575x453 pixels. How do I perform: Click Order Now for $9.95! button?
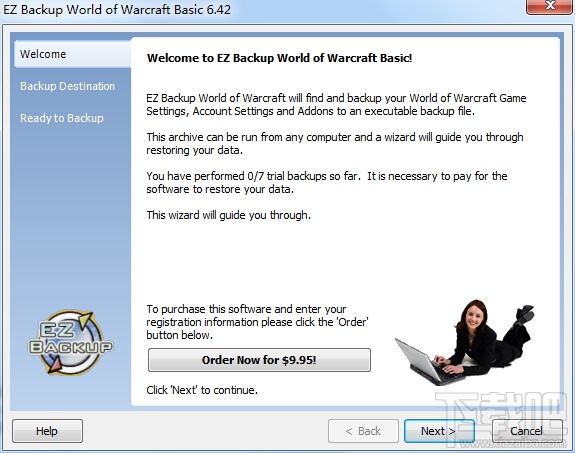coord(259,360)
